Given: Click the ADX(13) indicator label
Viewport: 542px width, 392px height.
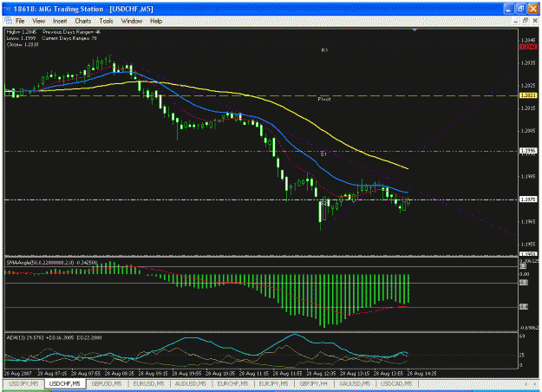Looking at the screenshot, I should (54, 337).
